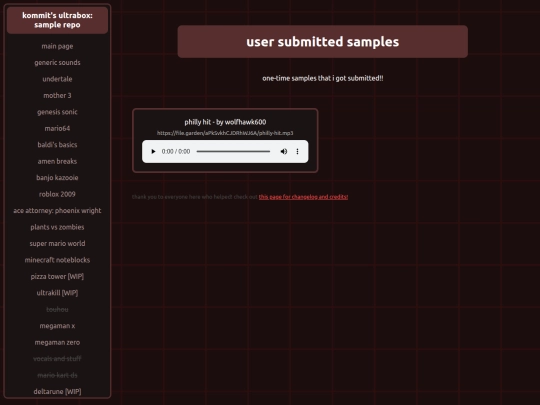Open the audio player three-dot options menu
Viewport: 540px width, 405px height.
tap(298, 152)
